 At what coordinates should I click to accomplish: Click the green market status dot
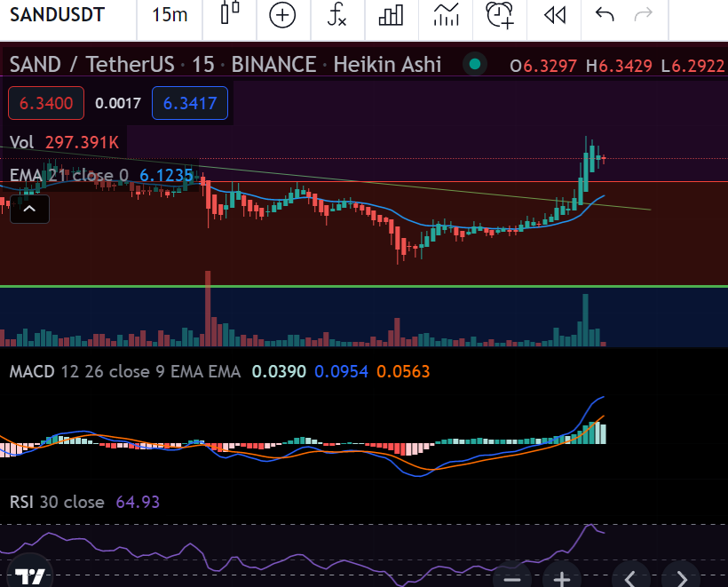click(x=474, y=64)
